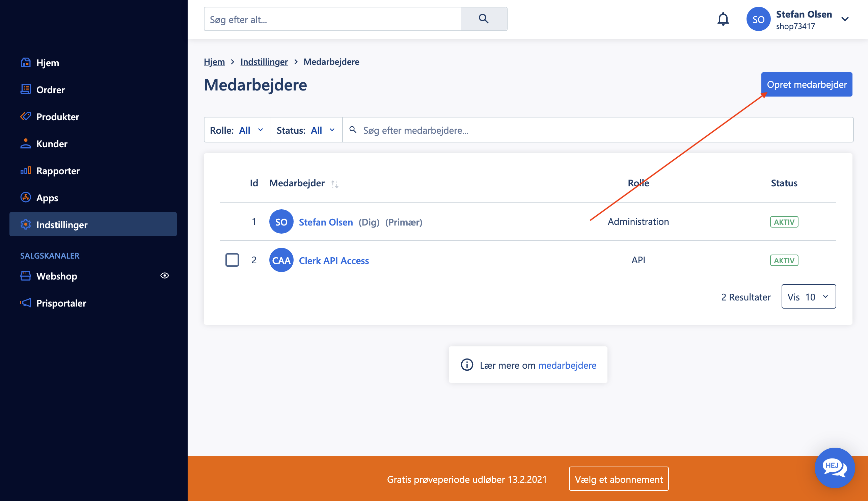Click the HEJ chat bubble

835,468
